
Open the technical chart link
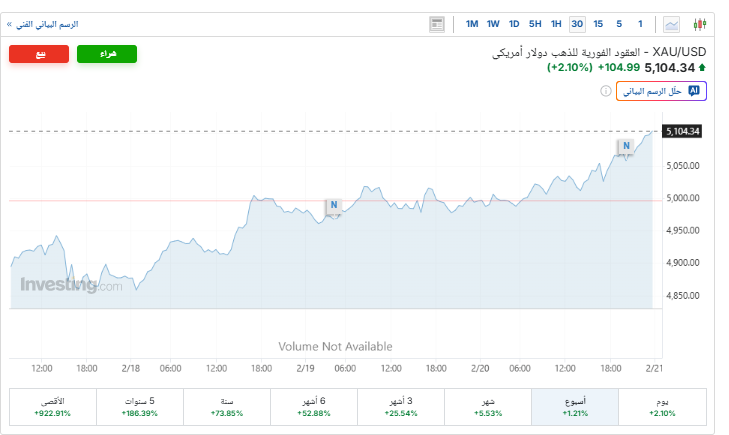pyautogui.click(x=43, y=24)
